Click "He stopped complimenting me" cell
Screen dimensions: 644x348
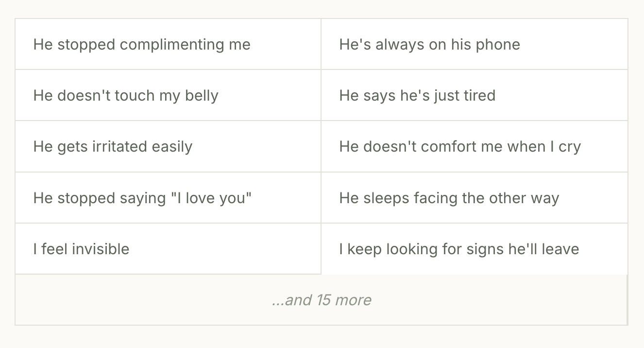pos(168,44)
